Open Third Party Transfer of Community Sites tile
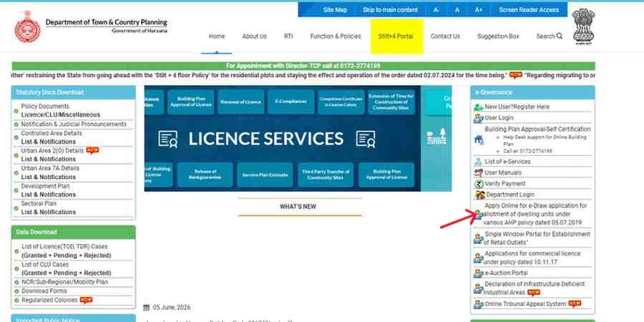The height and width of the screenshot is (322, 644). pyautogui.click(x=326, y=175)
